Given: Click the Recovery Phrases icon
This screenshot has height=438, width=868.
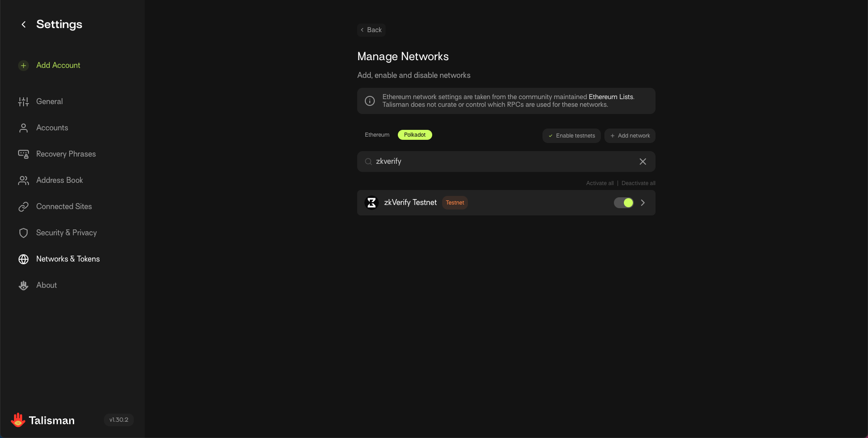Looking at the screenshot, I should click(24, 154).
